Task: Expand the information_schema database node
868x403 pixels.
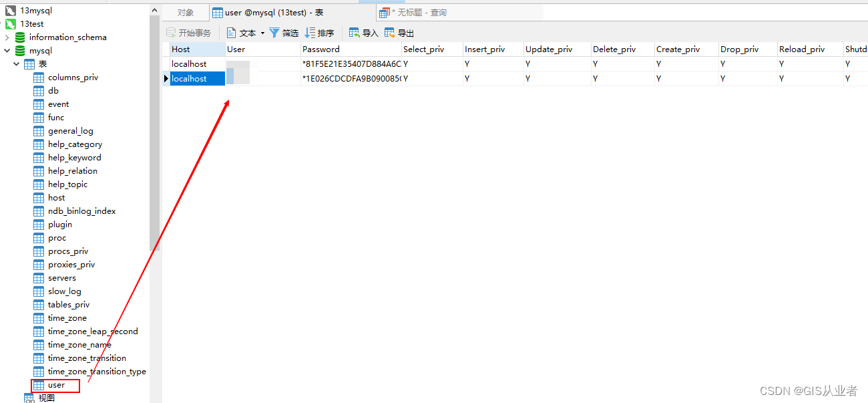Action: (7, 37)
